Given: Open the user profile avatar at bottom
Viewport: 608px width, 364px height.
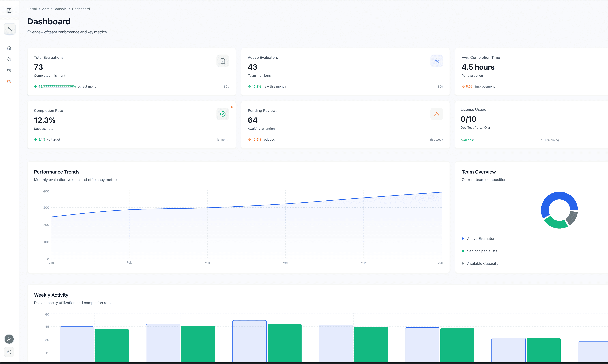Looking at the screenshot, I should pyautogui.click(x=9, y=339).
